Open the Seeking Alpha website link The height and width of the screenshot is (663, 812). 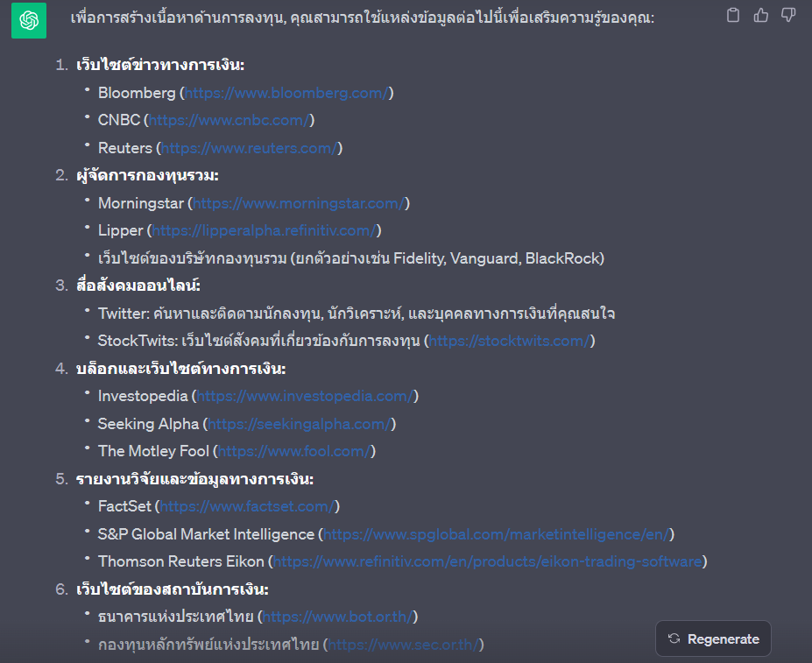point(300,424)
